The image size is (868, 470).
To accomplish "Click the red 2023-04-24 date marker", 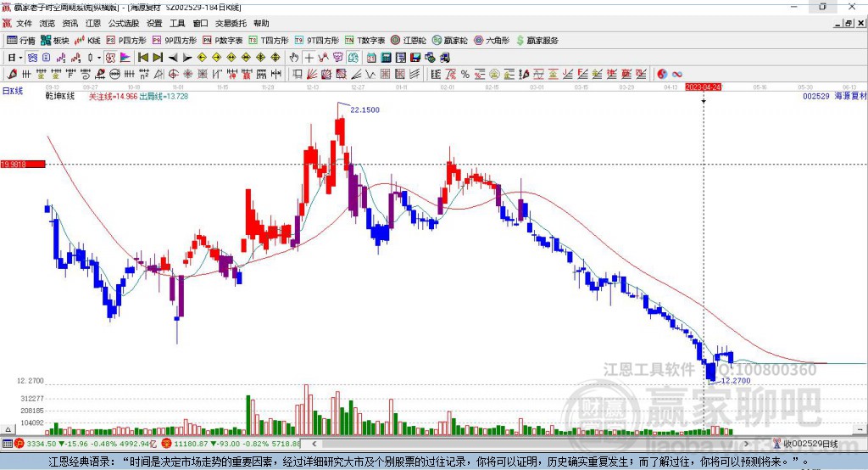I will tap(703, 87).
